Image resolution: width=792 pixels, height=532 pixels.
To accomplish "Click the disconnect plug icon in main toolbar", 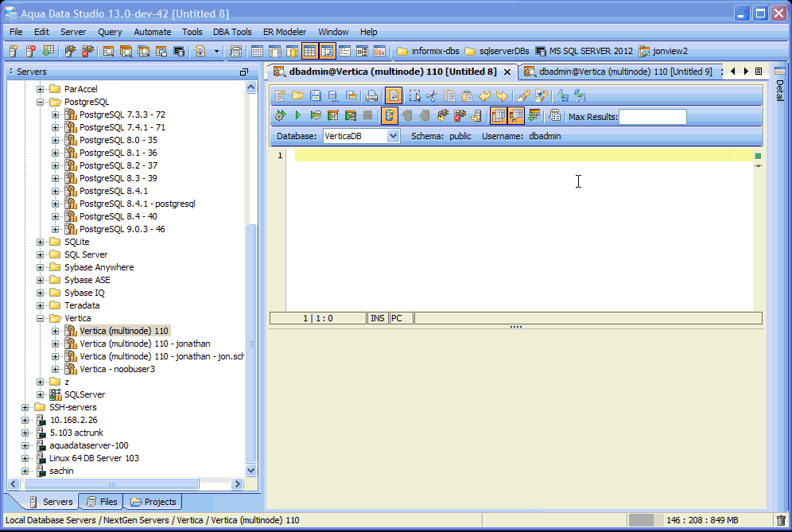I will [x=88, y=51].
